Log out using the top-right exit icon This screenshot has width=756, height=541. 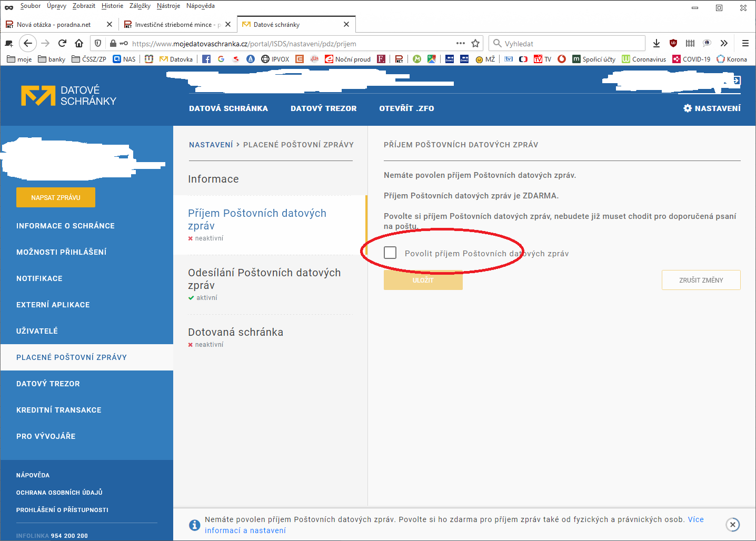point(736,81)
